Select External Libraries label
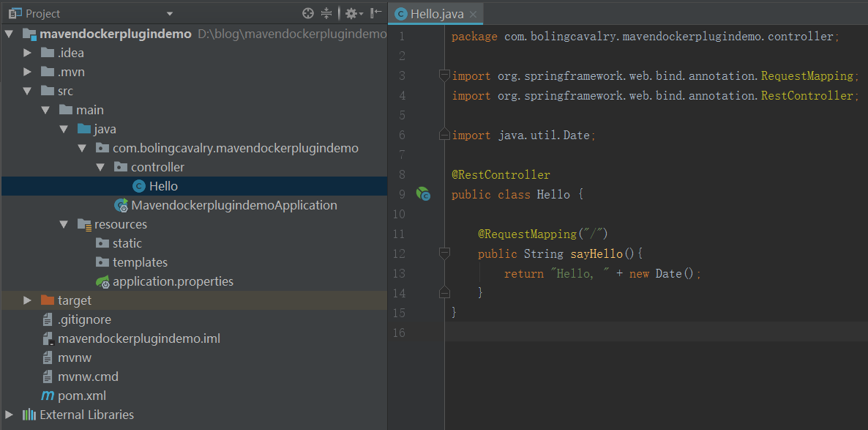The width and height of the screenshot is (868, 430). [x=87, y=415]
